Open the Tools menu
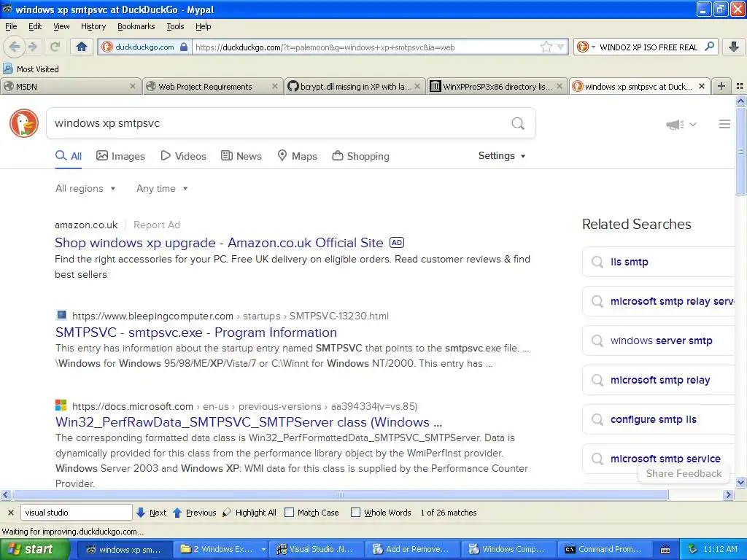Viewport: 747px width, 560px height. click(175, 26)
